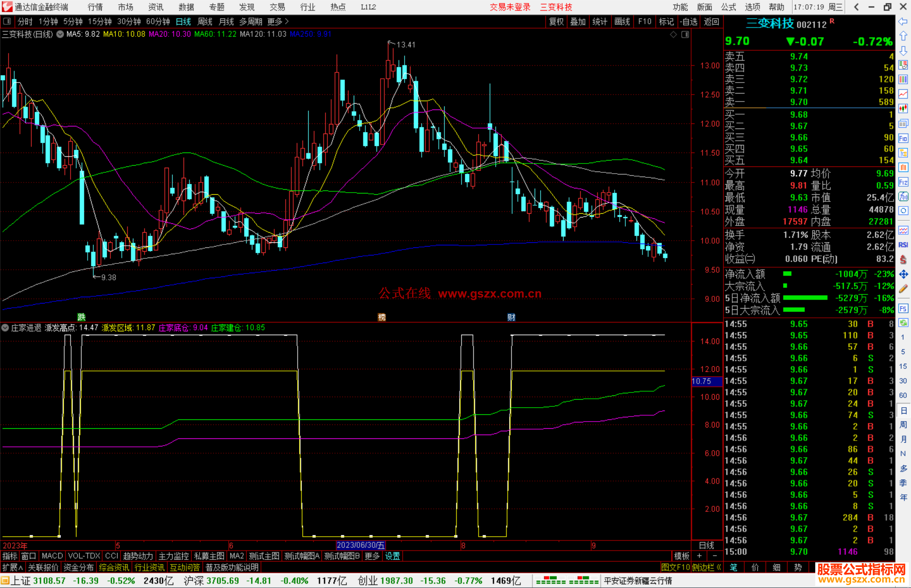Image resolution: width=911 pixels, height=588 pixels.
Task: Select the pencil drawing tool icon
Action: (x=903, y=289)
